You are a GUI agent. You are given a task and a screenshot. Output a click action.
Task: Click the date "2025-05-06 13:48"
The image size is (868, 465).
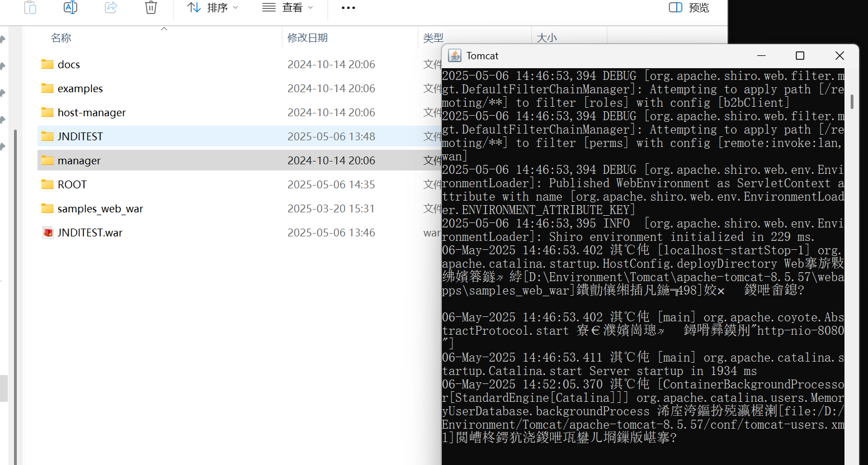[x=331, y=136]
